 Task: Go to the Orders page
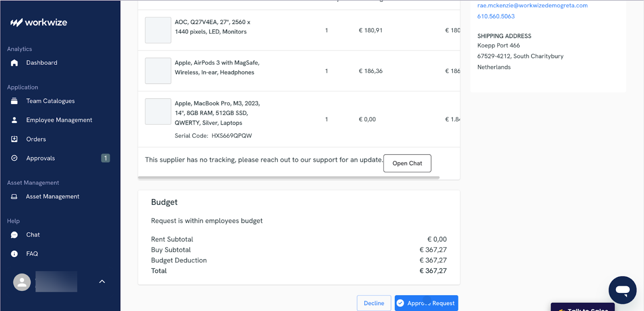tap(36, 139)
